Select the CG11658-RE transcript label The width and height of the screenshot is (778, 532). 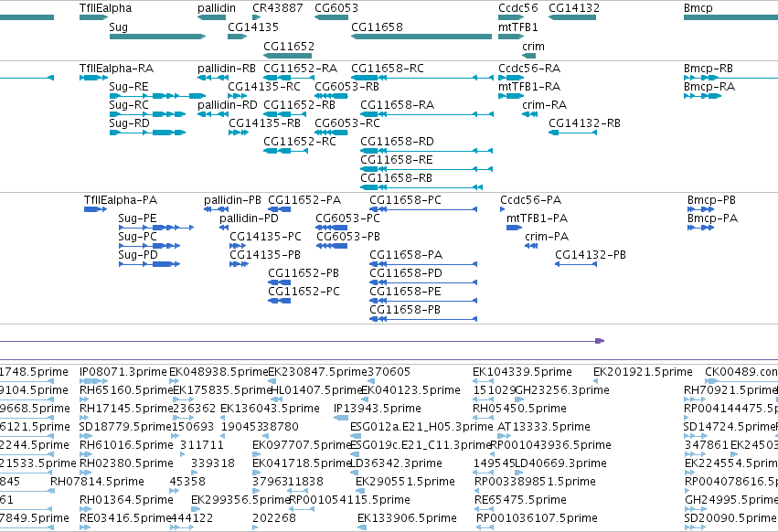397,160
